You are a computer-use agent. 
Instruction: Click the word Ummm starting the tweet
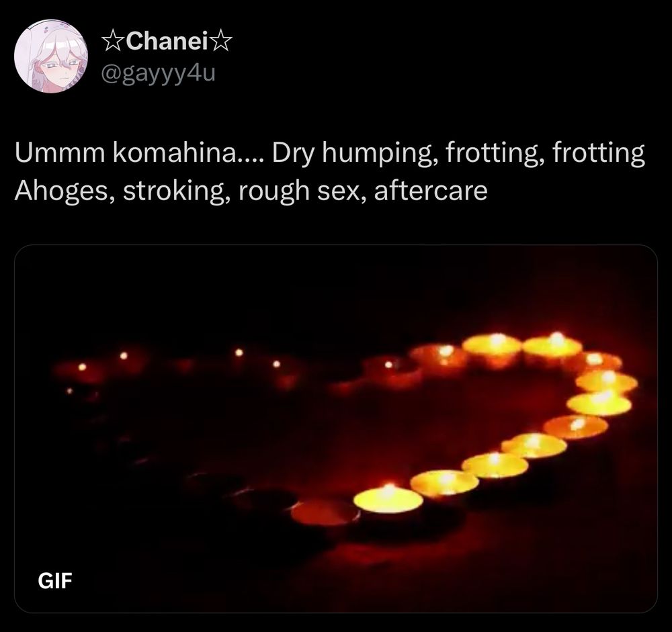tap(60, 153)
